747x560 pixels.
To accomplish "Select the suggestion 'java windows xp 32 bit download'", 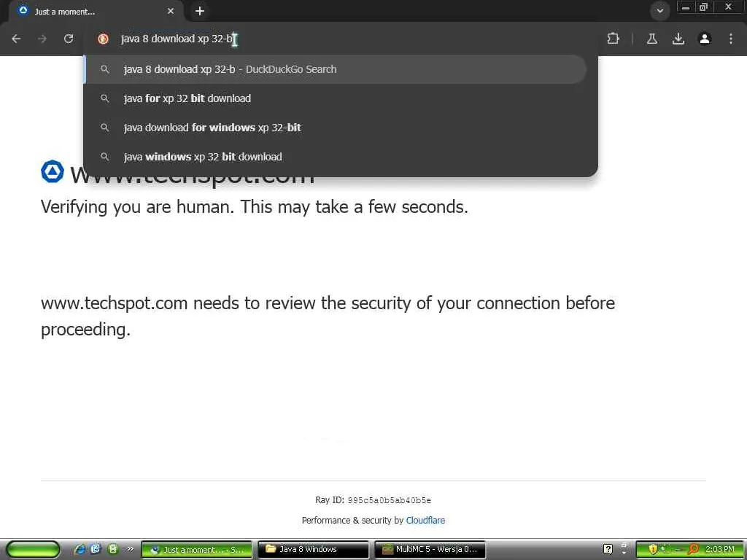I will [336, 157].
